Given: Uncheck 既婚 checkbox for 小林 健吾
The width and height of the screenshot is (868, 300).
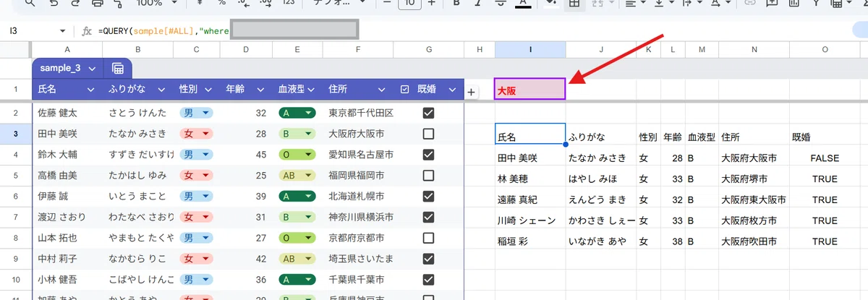Looking at the screenshot, I should tap(428, 279).
